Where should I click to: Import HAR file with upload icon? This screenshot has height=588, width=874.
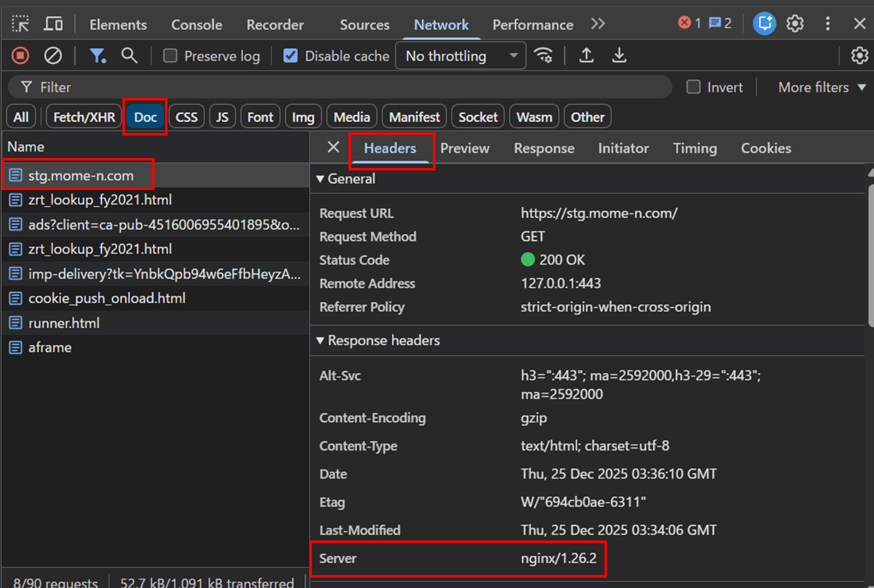pos(586,55)
